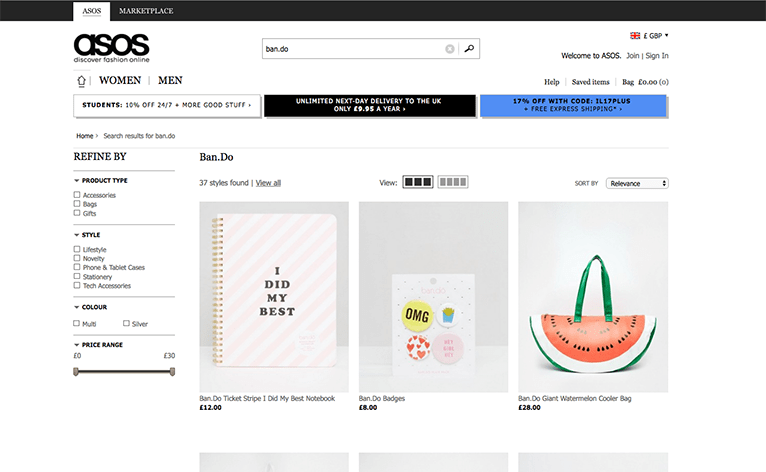Switch to four-column grid view
The height and width of the screenshot is (472, 766).
pos(453,182)
